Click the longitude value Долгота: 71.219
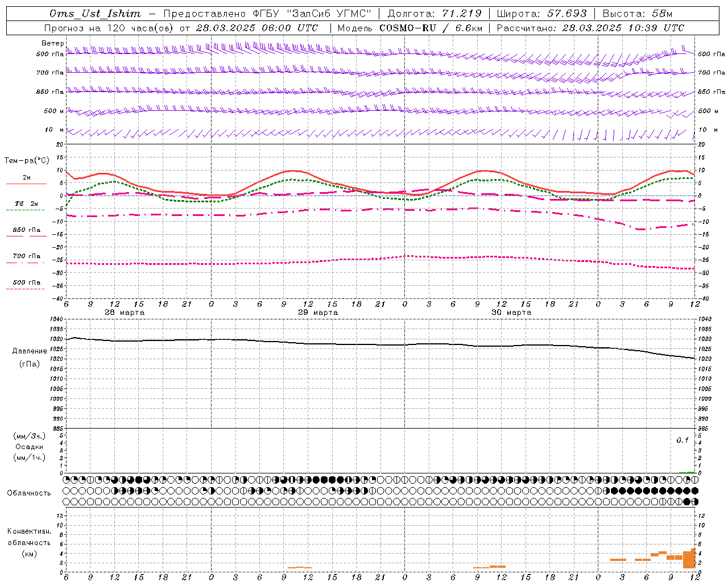Image resolution: width=728 pixels, height=582 pixels. (435, 14)
